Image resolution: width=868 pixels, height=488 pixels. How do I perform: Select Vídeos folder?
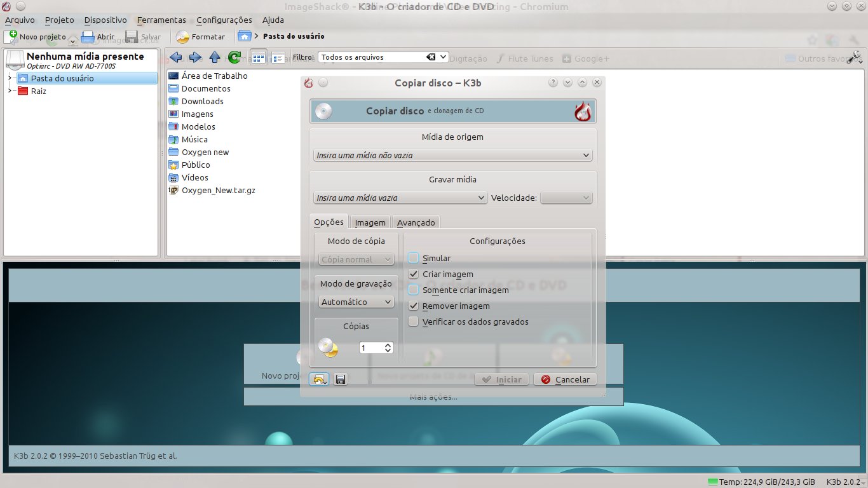[189, 177]
